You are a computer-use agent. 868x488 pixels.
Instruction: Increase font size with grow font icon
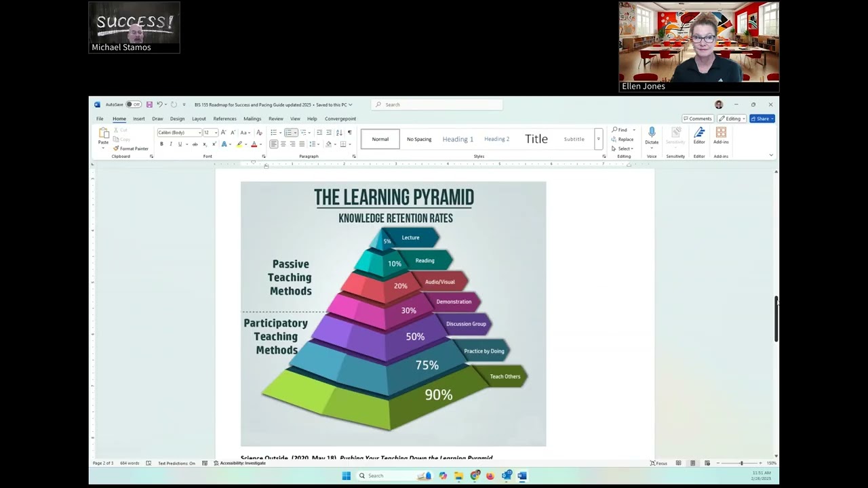click(224, 132)
